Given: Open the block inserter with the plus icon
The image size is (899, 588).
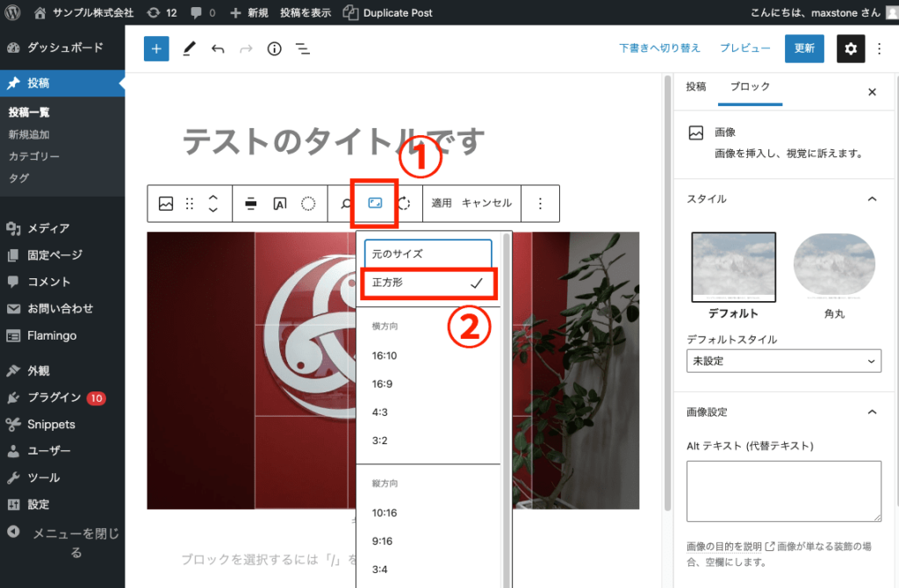Looking at the screenshot, I should coord(156,48).
